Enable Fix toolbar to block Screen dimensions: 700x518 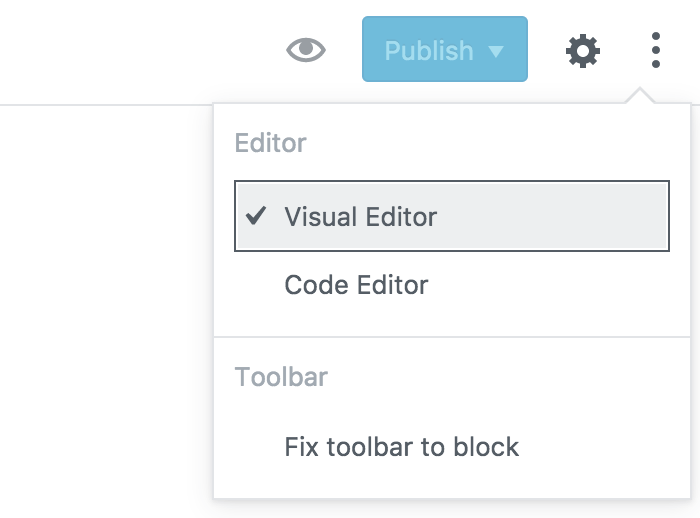click(x=401, y=446)
